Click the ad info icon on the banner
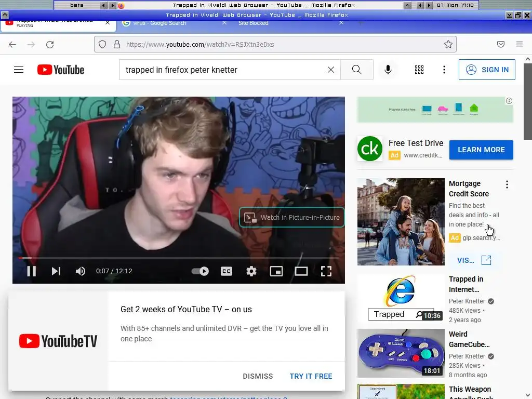Viewport: 532px width, 399px height. click(509, 101)
